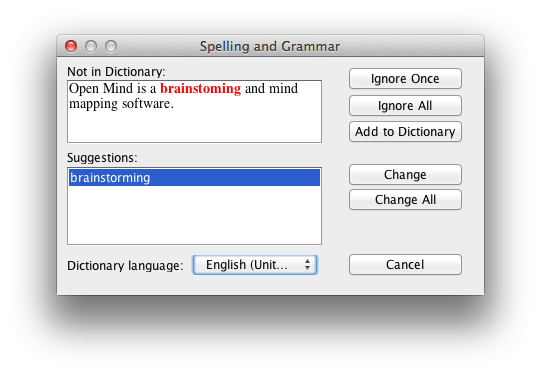Open the Dictionary language dropdown
This screenshot has height=374, width=541.
(x=255, y=265)
